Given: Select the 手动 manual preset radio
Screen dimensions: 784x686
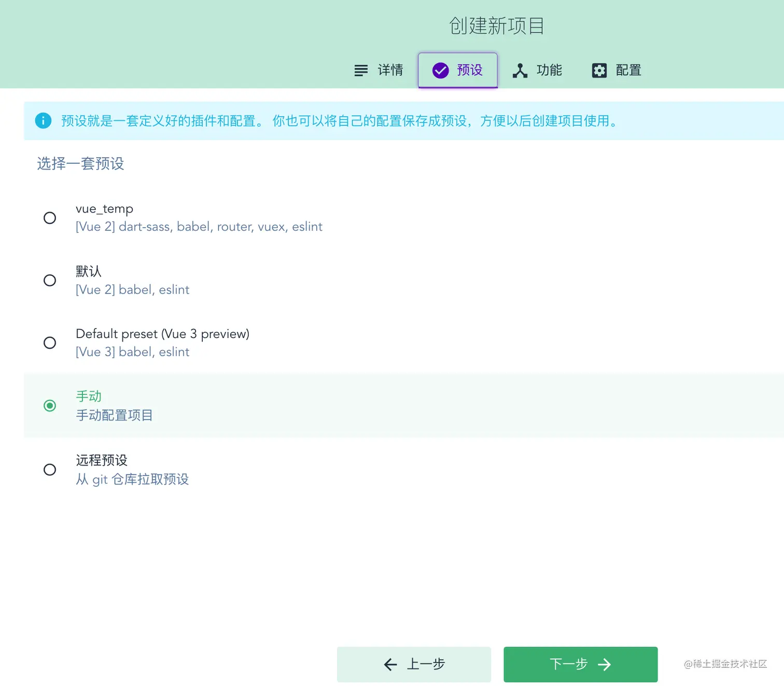Looking at the screenshot, I should (50, 405).
